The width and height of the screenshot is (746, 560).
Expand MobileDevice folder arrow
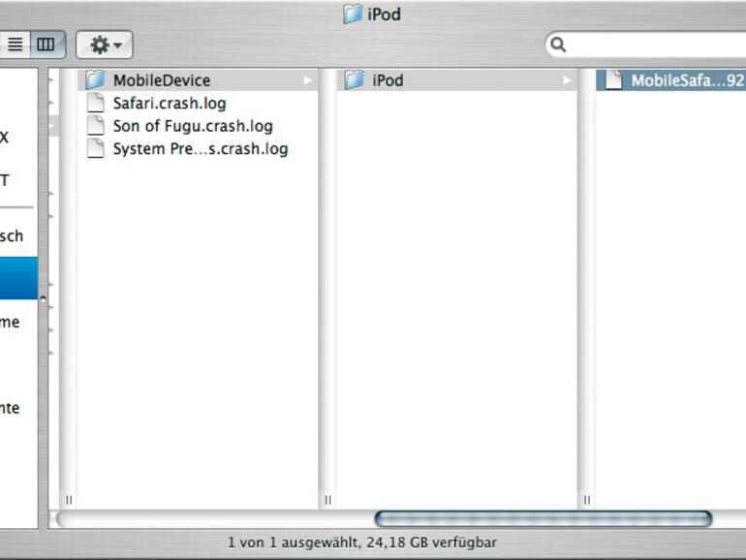coord(308,80)
